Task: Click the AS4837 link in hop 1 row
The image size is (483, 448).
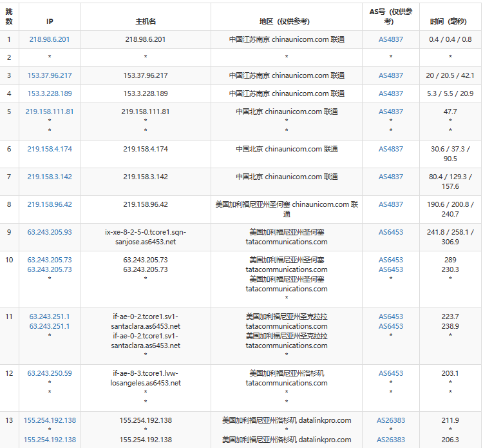Action: (x=391, y=39)
